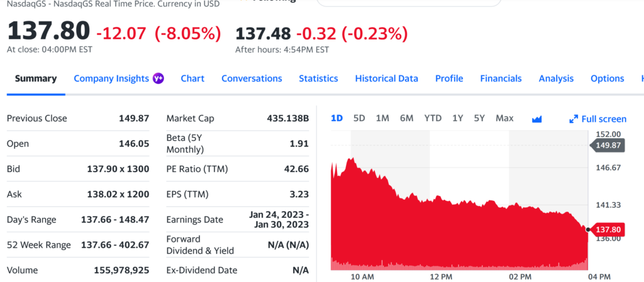Image resolution: width=644 pixels, height=282 pixels.
Task: Open the Summary tab
Action: tap(36, 79)
